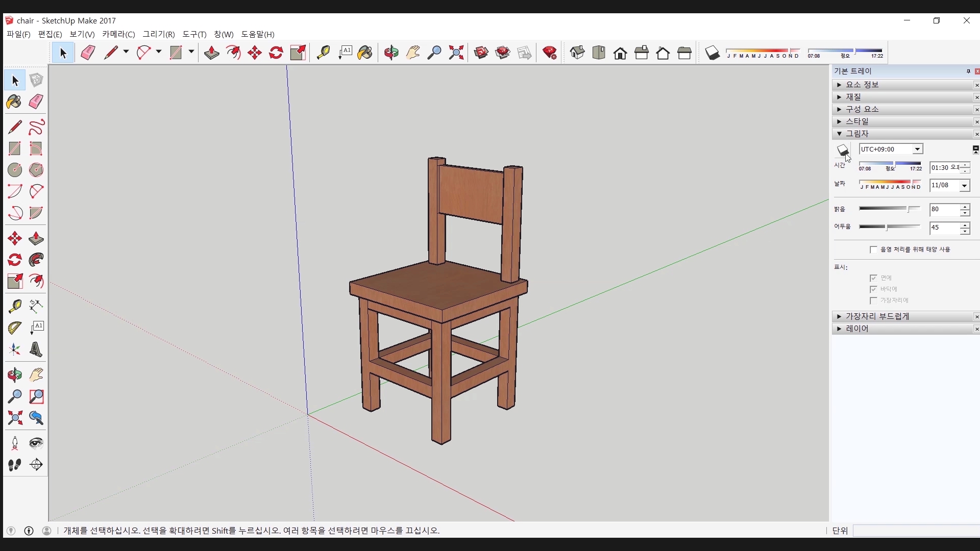
Task: Open the 도구(T) menu
Action: (194, 34)
